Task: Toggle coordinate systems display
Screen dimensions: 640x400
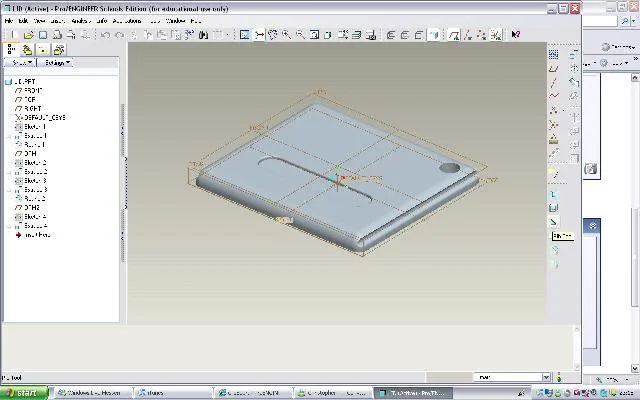Action: point(496,35)
